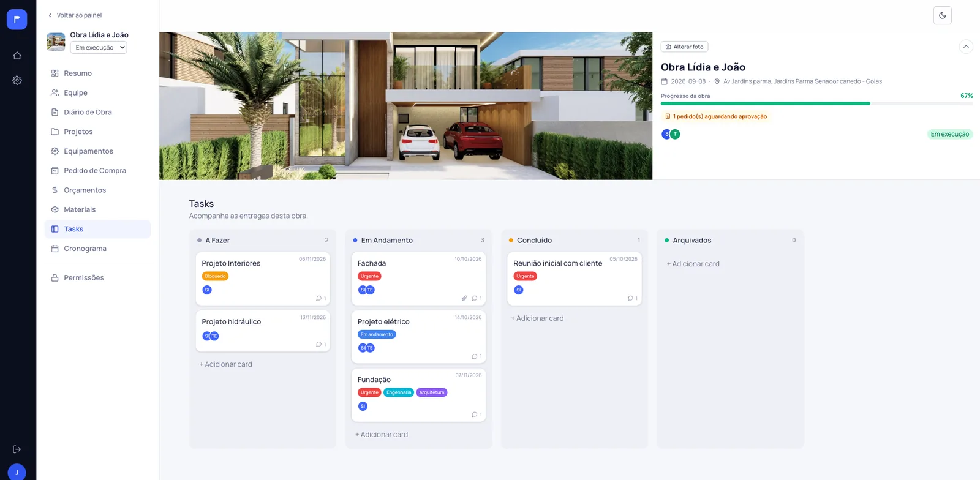Open Diário de Obra section

97,113
